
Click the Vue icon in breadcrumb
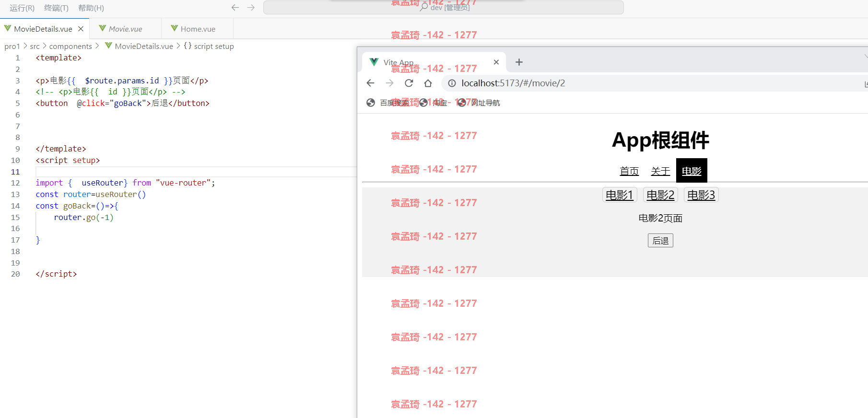click(109, 46)
